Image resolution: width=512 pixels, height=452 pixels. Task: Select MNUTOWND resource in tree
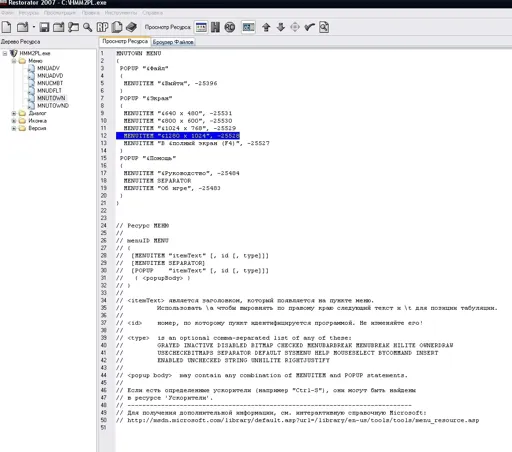[x=53, y=106]
